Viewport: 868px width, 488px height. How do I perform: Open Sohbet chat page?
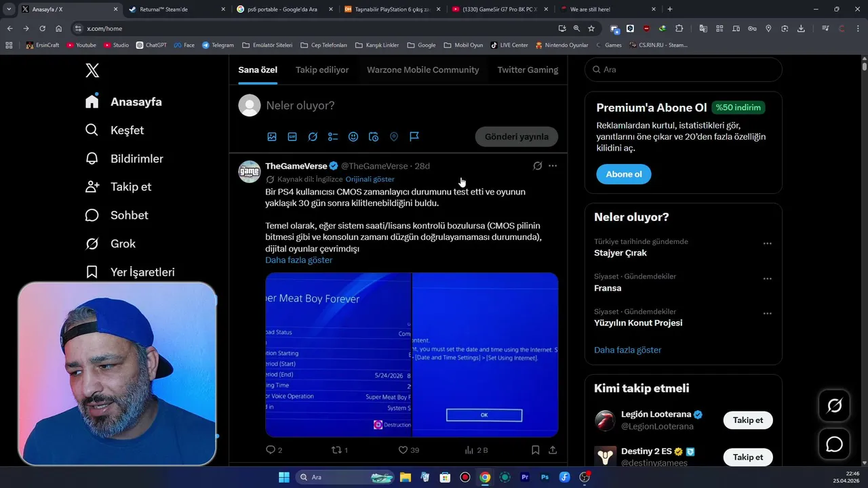tap(117, 215)
